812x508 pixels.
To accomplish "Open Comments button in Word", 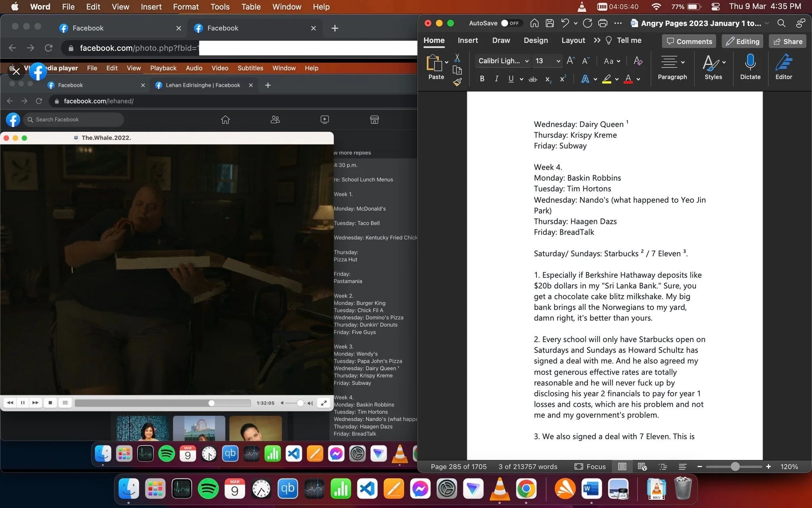I will [x=689, y=41].
